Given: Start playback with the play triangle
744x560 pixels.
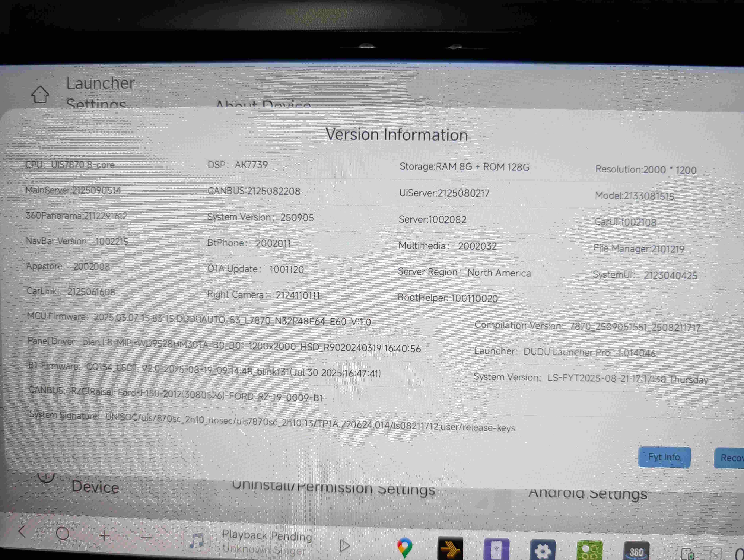Looking at the screenshot, I should (344, 545).
